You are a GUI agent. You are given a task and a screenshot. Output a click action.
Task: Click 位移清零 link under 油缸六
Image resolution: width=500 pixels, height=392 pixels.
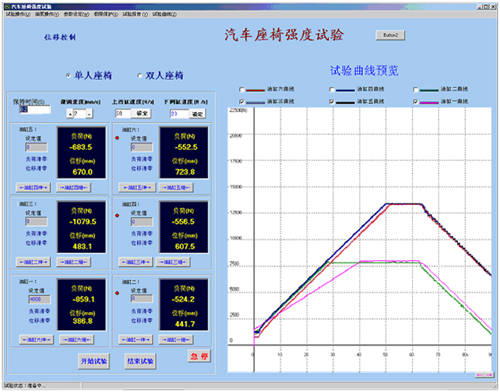tap(142, 168)
